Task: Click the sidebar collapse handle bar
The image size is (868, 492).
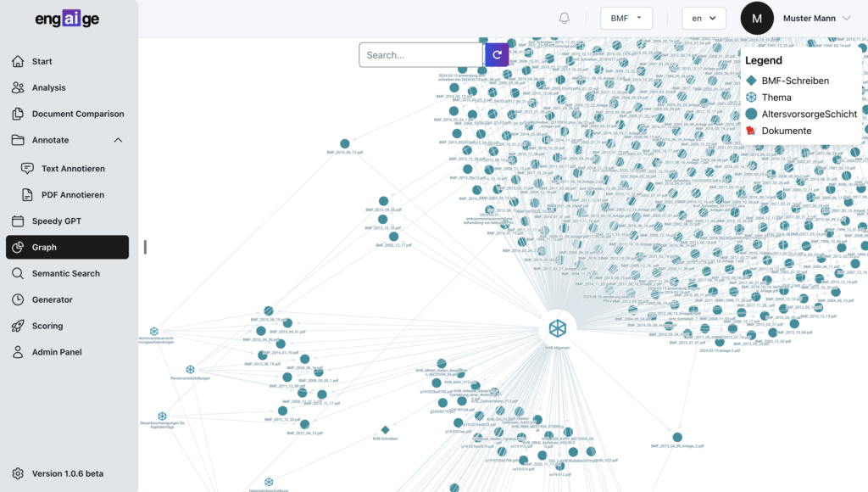Action: tap(145, 247)
